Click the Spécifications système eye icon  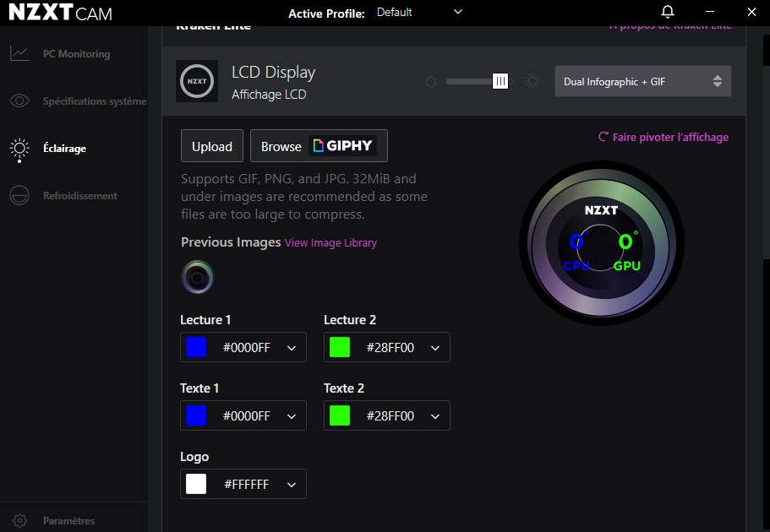tap(19, 101)
